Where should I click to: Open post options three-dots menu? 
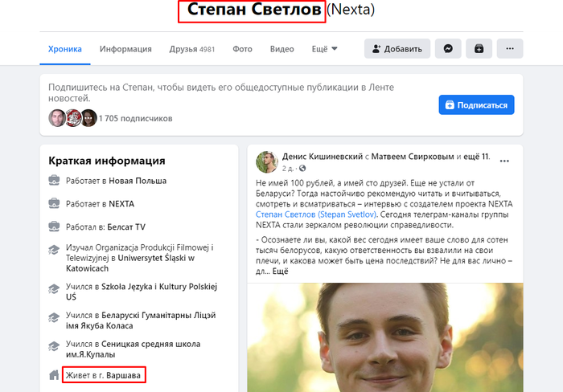point(504,161)
